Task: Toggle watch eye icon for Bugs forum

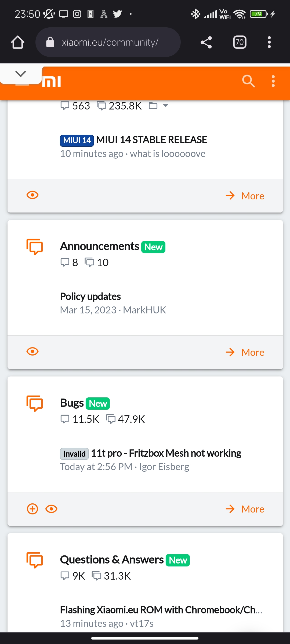Action: point(51,509)
